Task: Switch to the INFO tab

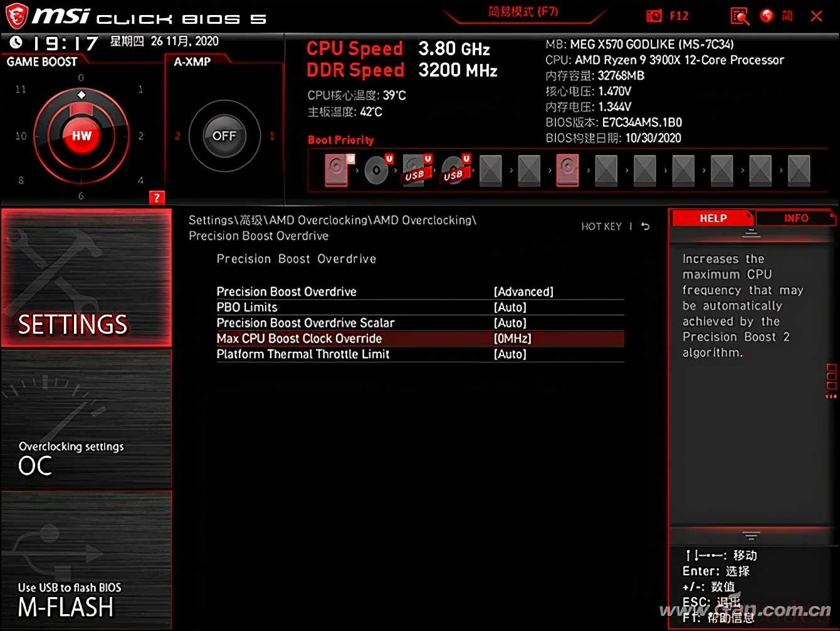Action: click(796, 218)
